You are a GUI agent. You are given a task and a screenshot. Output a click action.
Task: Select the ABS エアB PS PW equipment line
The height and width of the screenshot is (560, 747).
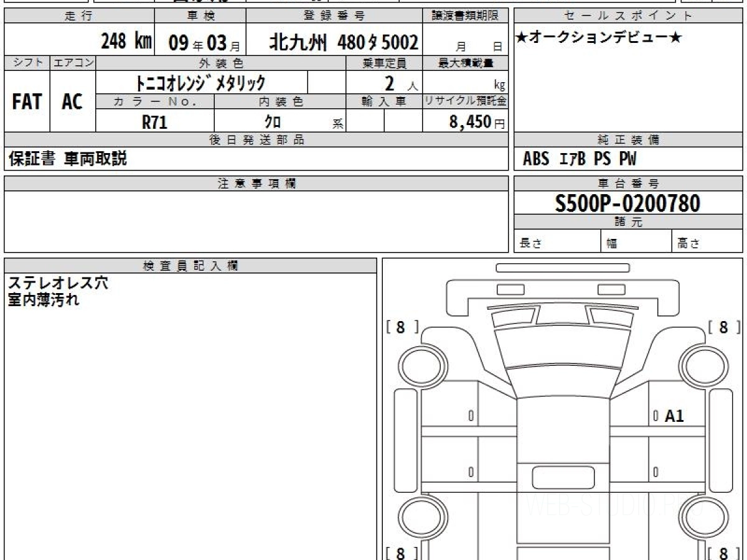tap(580, 159)
